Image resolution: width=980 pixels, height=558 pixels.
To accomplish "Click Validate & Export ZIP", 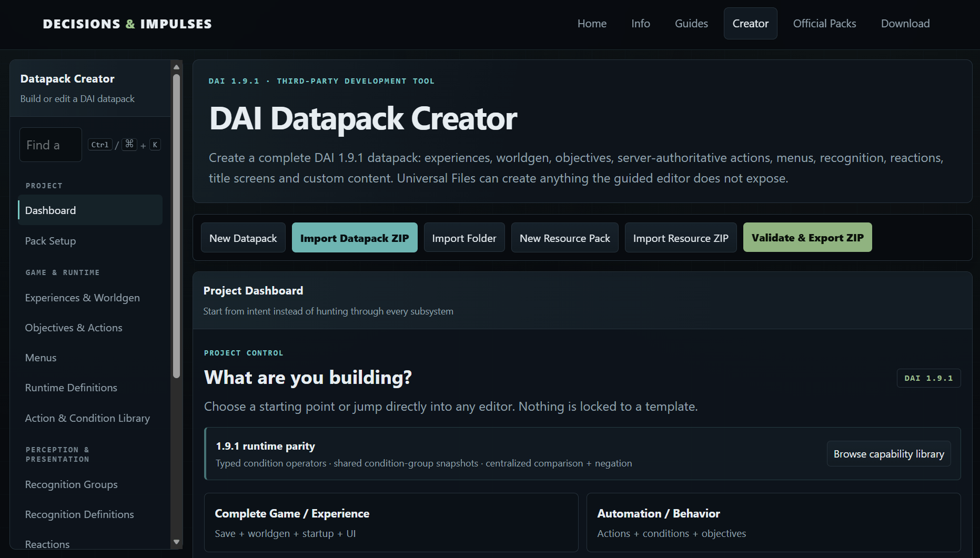I will (x=807, y=237).
